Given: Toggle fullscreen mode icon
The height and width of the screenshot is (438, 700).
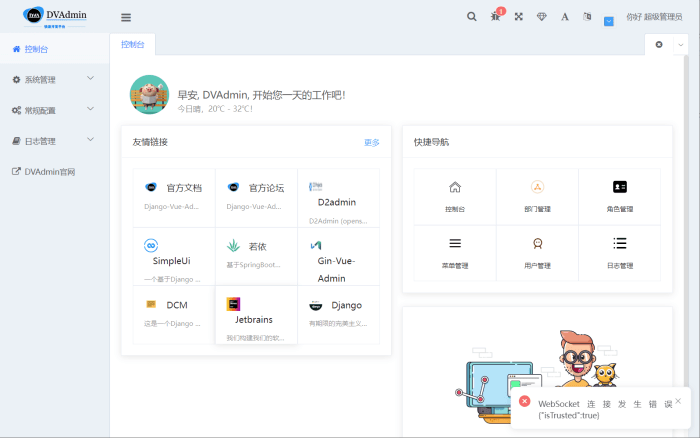Looking at the screenshot, I should pos(518,17).
